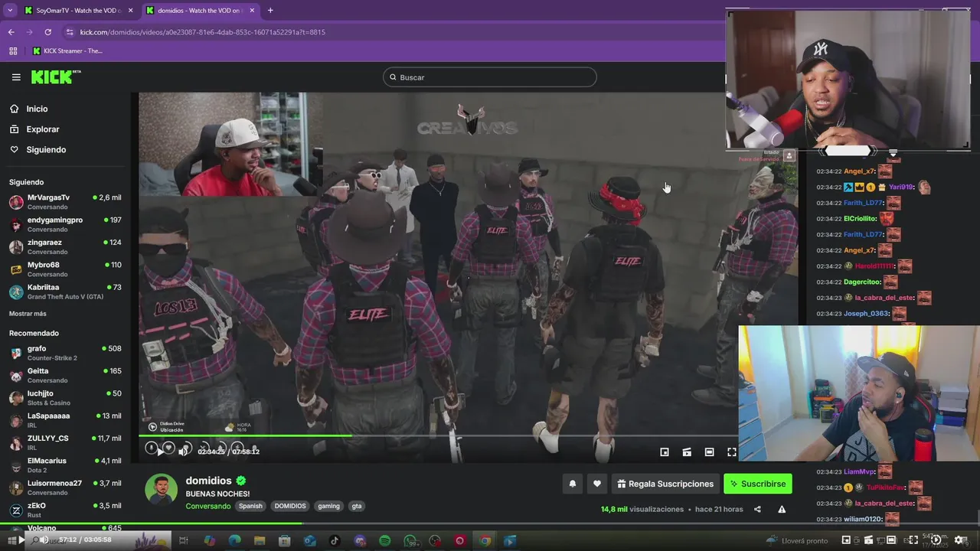Open the endygamingpro followed channel

[x=65, y=224]
